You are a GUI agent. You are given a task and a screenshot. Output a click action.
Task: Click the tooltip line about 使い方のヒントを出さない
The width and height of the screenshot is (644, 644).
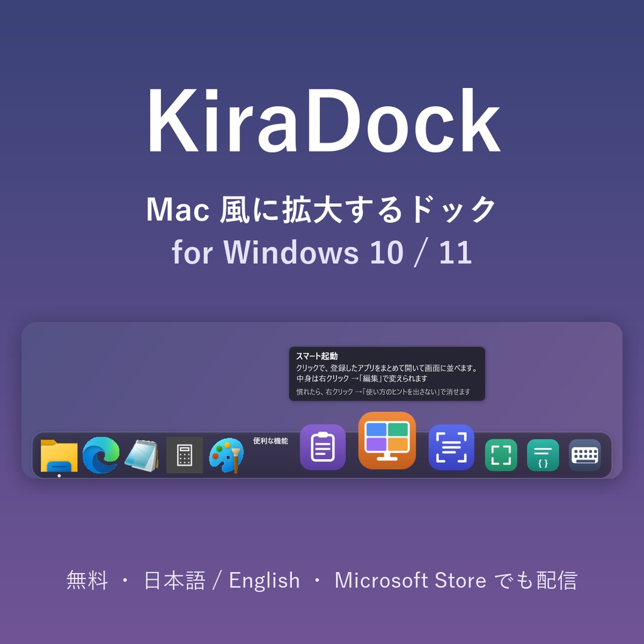point(383,392)
